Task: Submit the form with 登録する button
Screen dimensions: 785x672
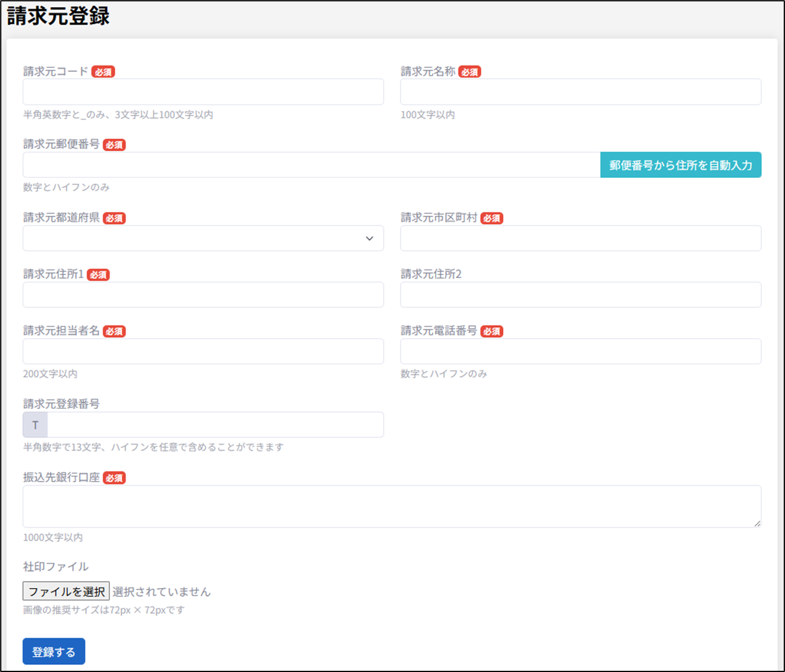Action: point(54,651)
